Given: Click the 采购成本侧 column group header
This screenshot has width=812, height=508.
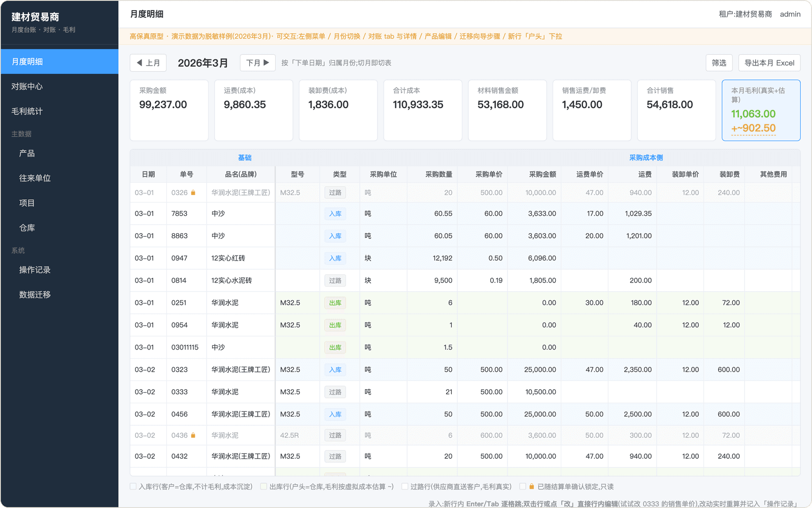Looking at the screenshot, I should [x=646, y=158].
